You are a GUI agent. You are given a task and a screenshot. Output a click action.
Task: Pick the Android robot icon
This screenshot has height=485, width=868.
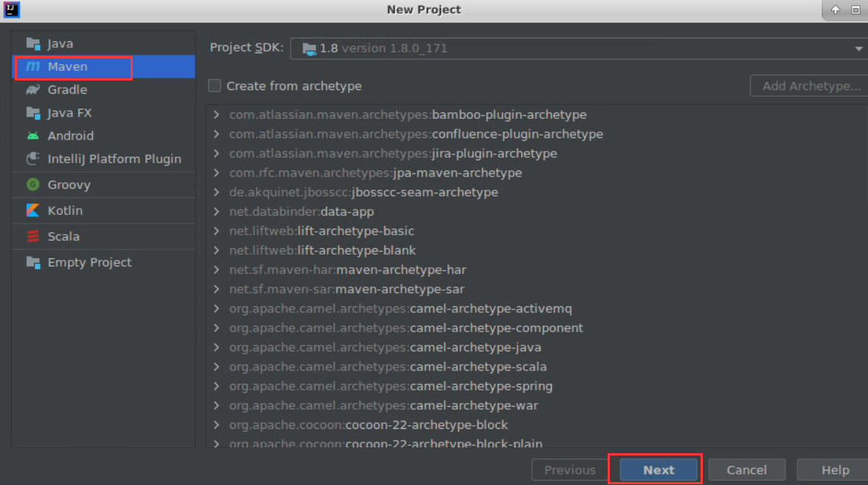click(32, 136)
